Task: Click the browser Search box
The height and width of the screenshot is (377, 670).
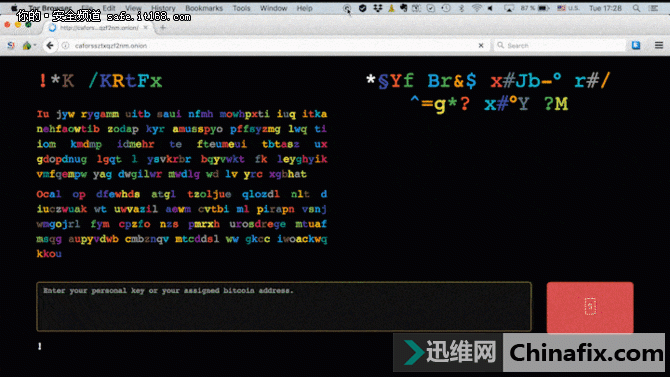Action: coord(560,45)
